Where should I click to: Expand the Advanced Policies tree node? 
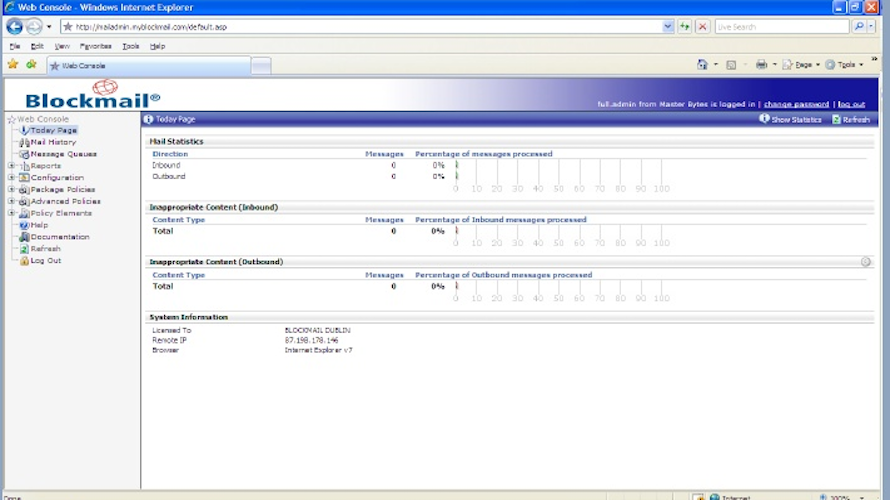point(11,202)
